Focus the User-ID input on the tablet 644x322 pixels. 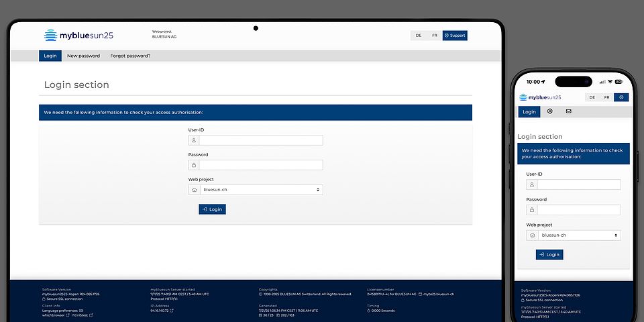pyautogui.click(x=261, y=140)
